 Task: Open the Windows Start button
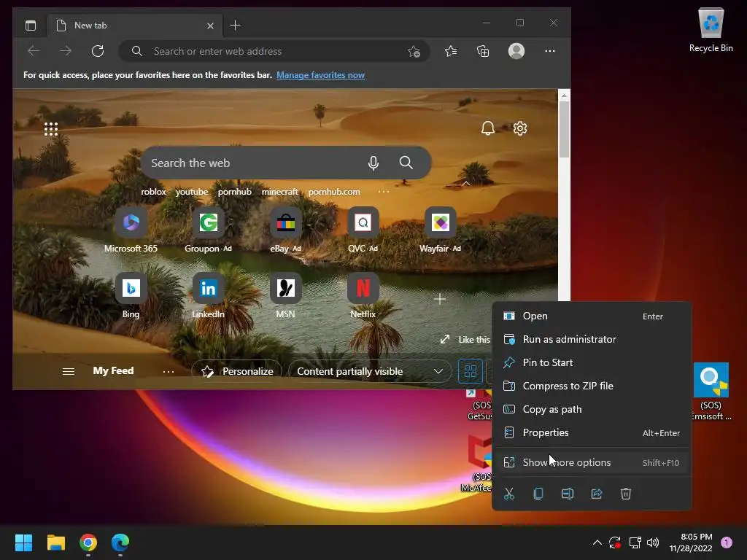pos(23,542)
